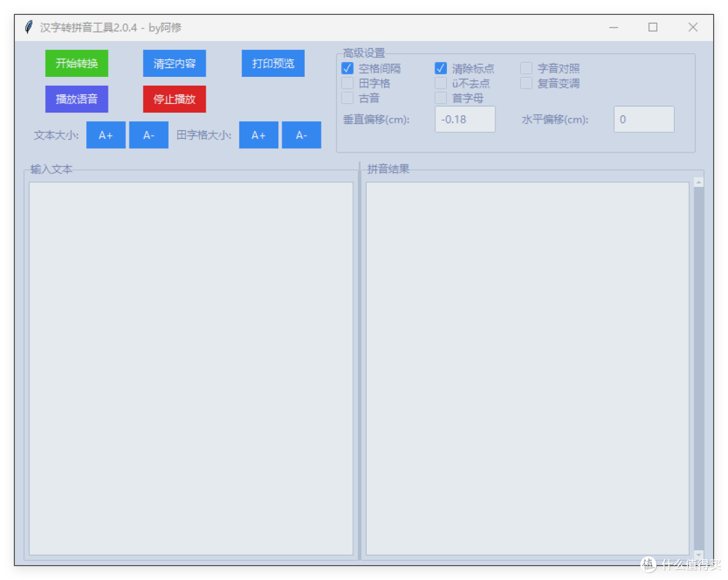The image size is (728, 580).
Task: Clear content with 清空内容 button
Action: point(174,63)
